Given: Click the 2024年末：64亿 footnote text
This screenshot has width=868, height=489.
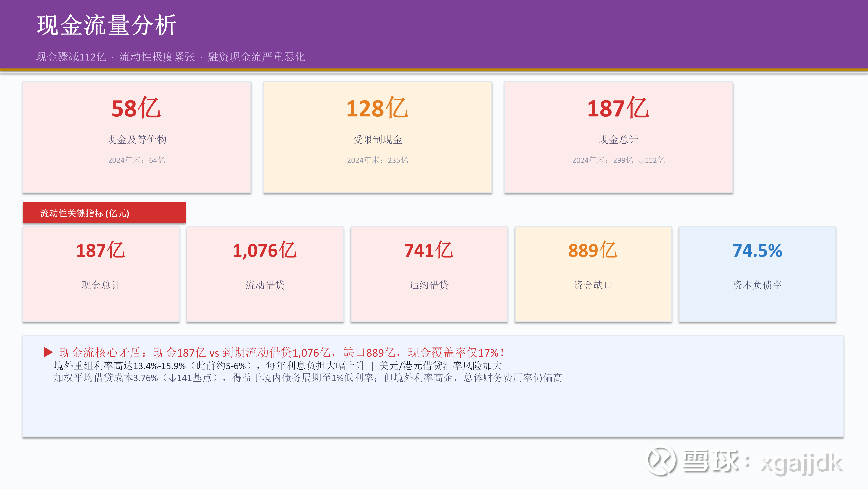Looking at the screenshot, I should pyautogui.click(x=136, y=160).
